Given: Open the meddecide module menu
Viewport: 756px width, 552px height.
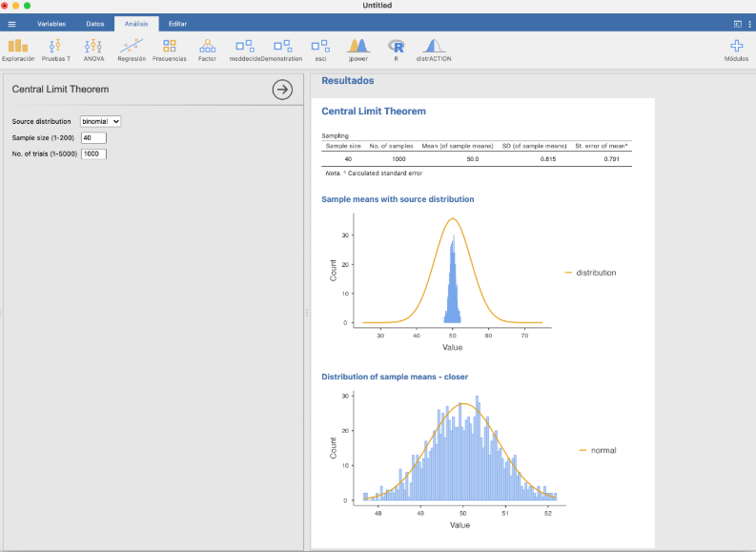Looking at the screenshot, I should pyautogui.click(x=244, y=51).
